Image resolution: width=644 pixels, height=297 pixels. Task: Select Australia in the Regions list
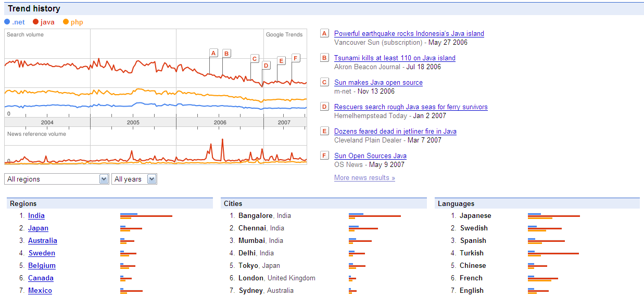tap(43, 240)
